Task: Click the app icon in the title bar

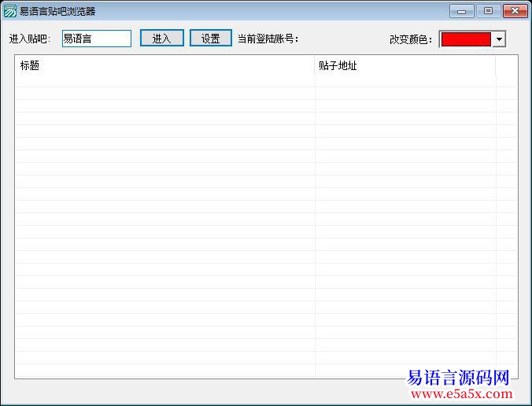Action: 10,11
